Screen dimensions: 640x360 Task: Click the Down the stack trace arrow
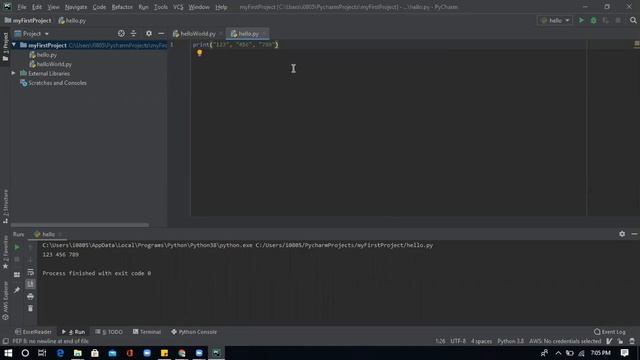(x=30, y=260)
